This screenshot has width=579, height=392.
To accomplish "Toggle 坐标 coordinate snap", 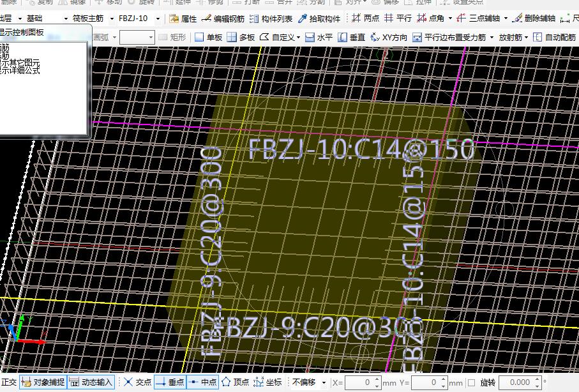I will point(267,382).
